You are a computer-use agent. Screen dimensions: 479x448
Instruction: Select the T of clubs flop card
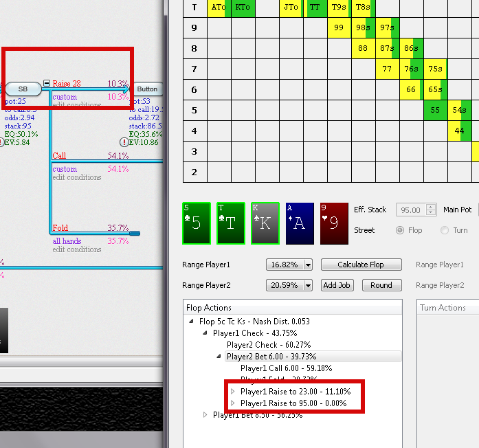231,223
